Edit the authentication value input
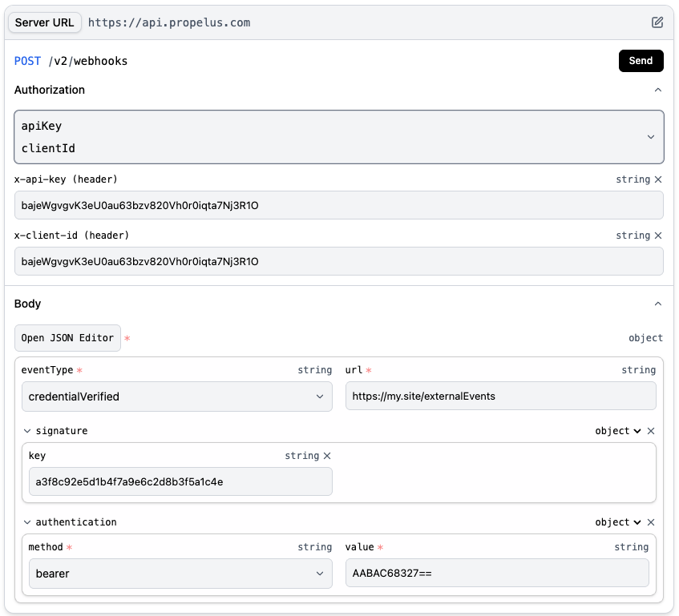Viewport: 679px width, 616px height. (x=497, y=574)
